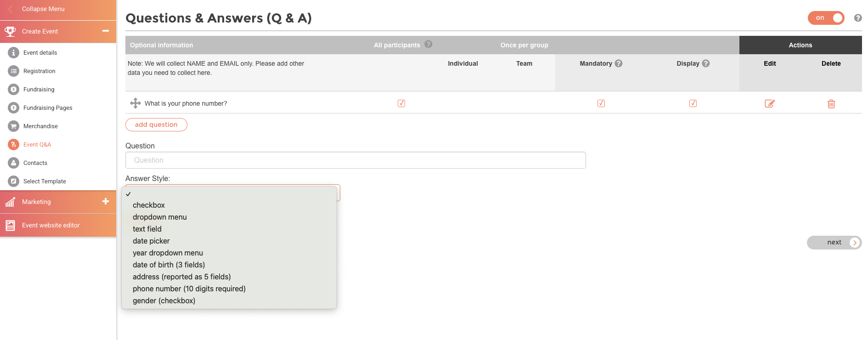Click the Contacts person icon
Screen dimensions: 868x340
(x=14, y=163)
